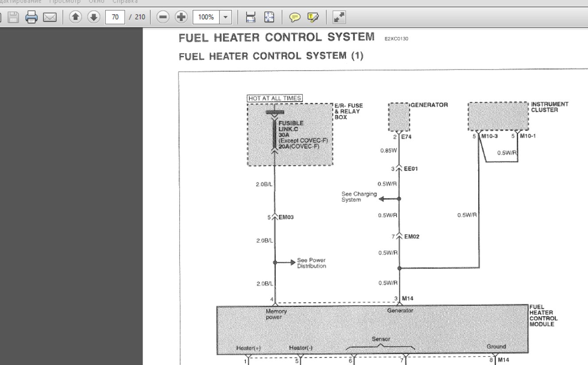The height and width of the screenshot is (365, 588).
Task: Click the 100% zoom value field
Action: click(x=206, y=17)
